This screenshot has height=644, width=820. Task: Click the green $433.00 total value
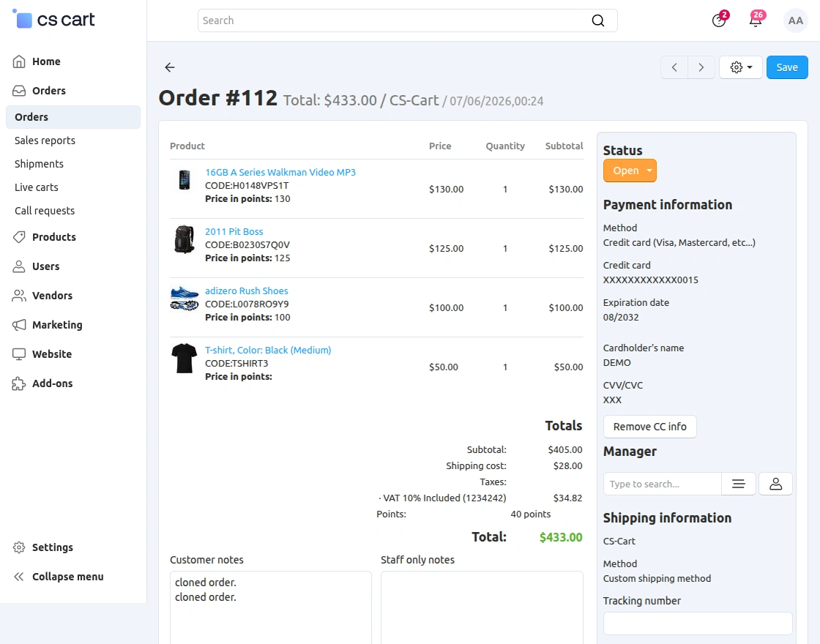coord(561,537)
